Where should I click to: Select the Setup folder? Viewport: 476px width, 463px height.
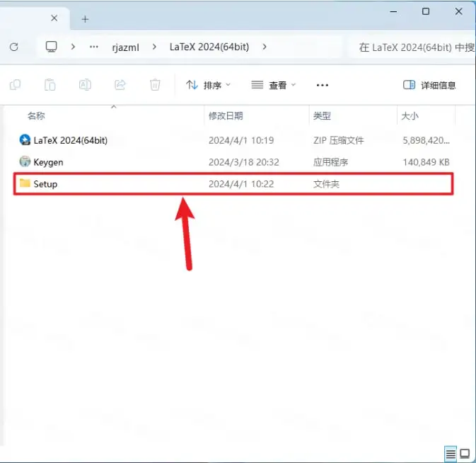pyautogui.click(x=233, y=184)
